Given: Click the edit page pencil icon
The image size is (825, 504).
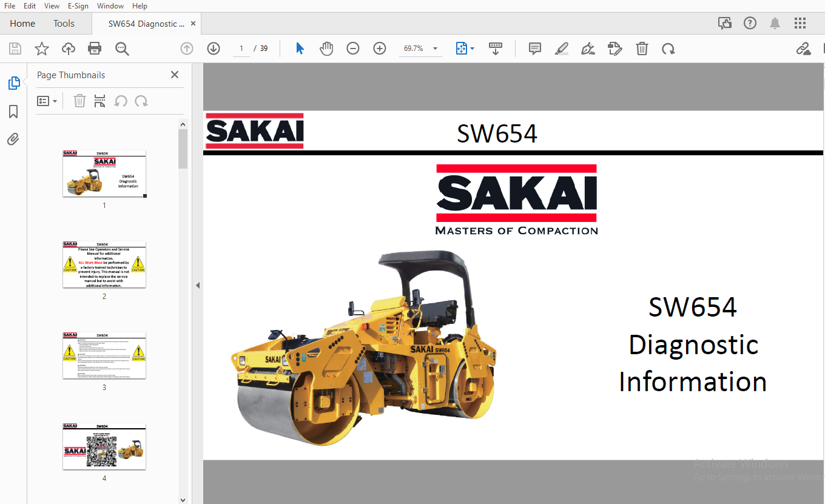Looking at the screenshot, I should [615, 49].
